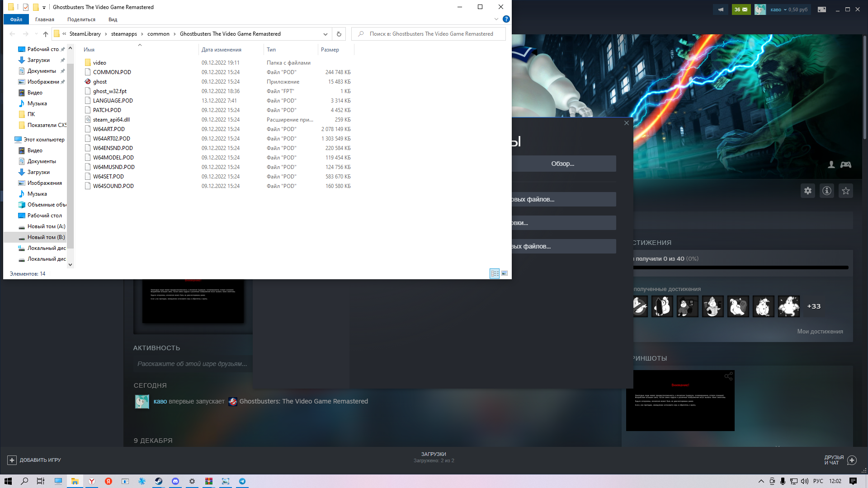
Task: Open Discord from the taskbar
Action: coord(175,481)
